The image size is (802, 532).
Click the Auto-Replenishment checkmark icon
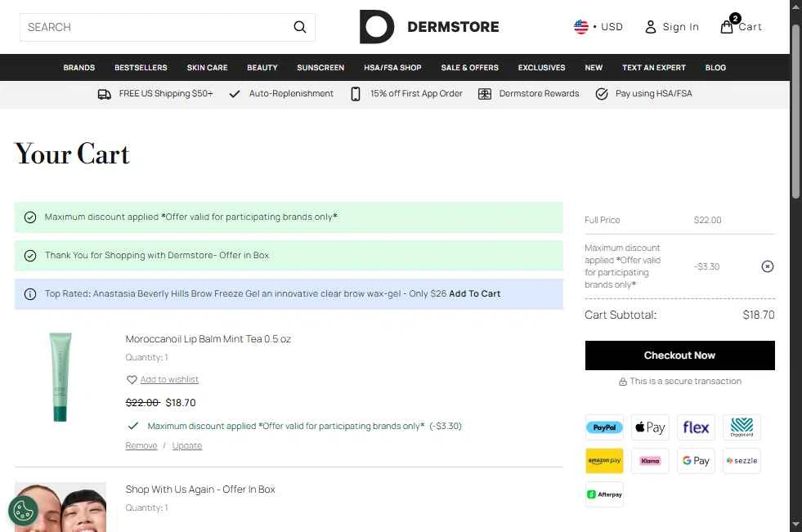[235, 94]
